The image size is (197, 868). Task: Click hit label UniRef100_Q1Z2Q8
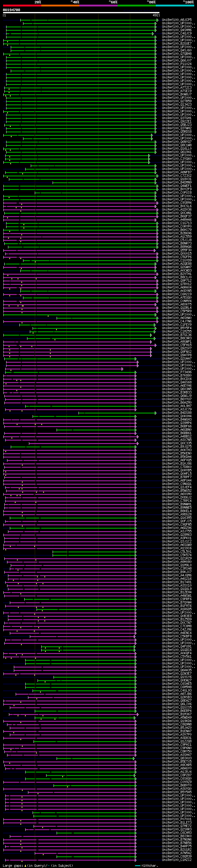(x=177, y=741)
